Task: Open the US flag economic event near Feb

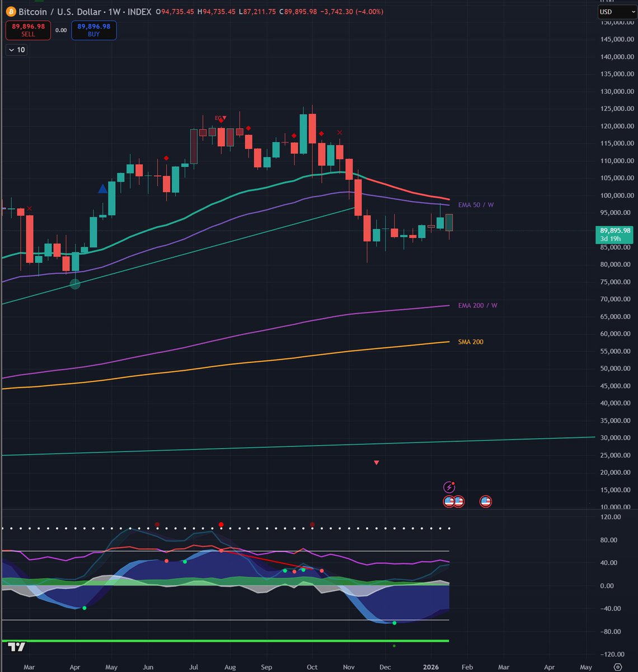Action: [x=486, y=501]
